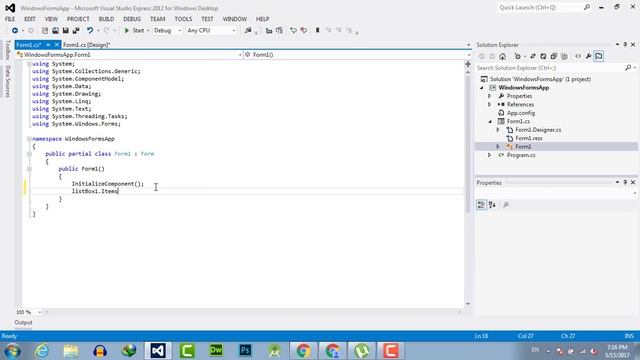The height and width of the screenshot is (360, 640).
Task: Open the FILE menu
Action: coord(10,19)
